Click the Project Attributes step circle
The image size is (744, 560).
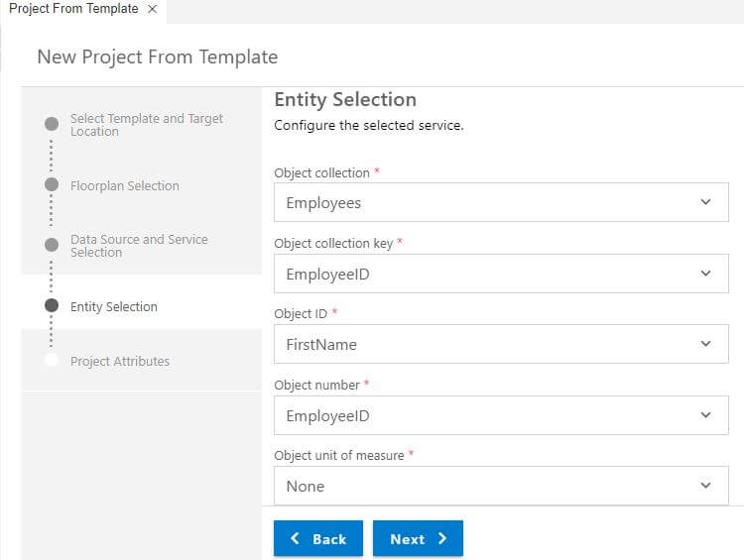click(x=52, y=360)
